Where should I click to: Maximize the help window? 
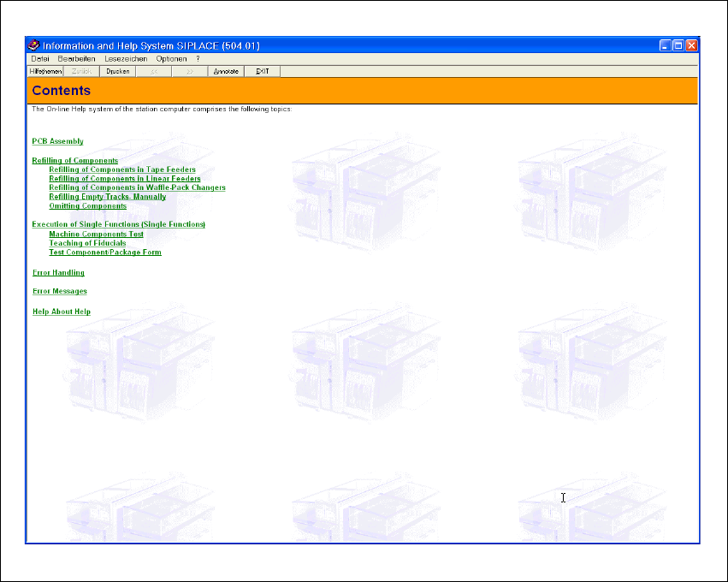pyautogui.click(x=678, y=45)
